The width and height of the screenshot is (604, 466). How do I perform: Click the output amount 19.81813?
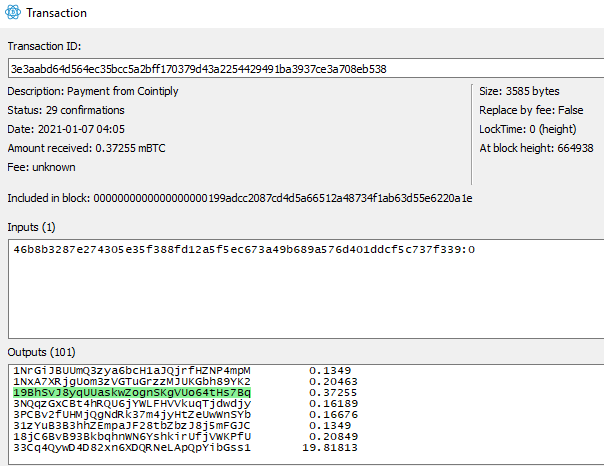[330, 448]
